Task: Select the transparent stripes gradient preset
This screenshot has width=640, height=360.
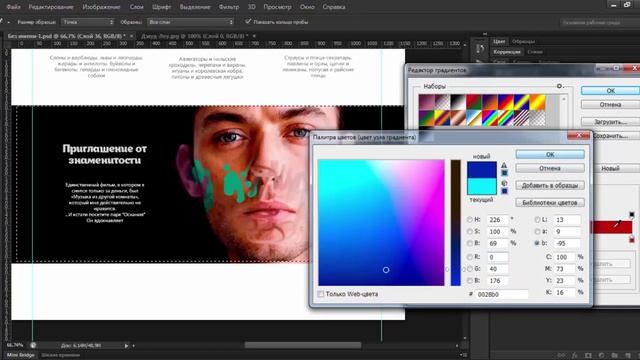Action: (522, 118)
